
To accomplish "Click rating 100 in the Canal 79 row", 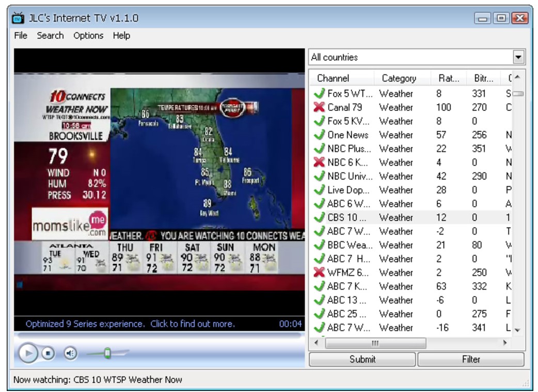I will (444, 107).
